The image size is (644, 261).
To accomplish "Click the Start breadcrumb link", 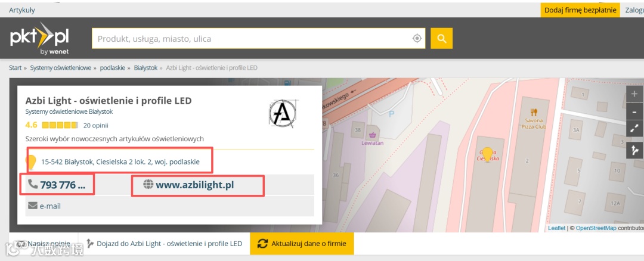I will click(x=15, y=68).
